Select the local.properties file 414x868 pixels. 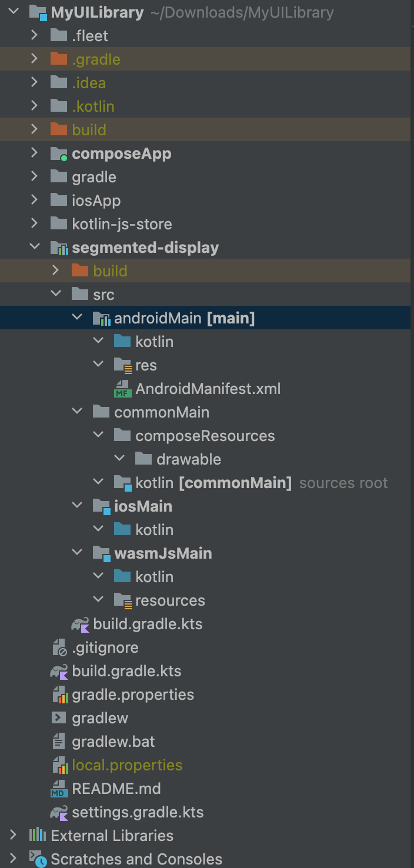126,765
